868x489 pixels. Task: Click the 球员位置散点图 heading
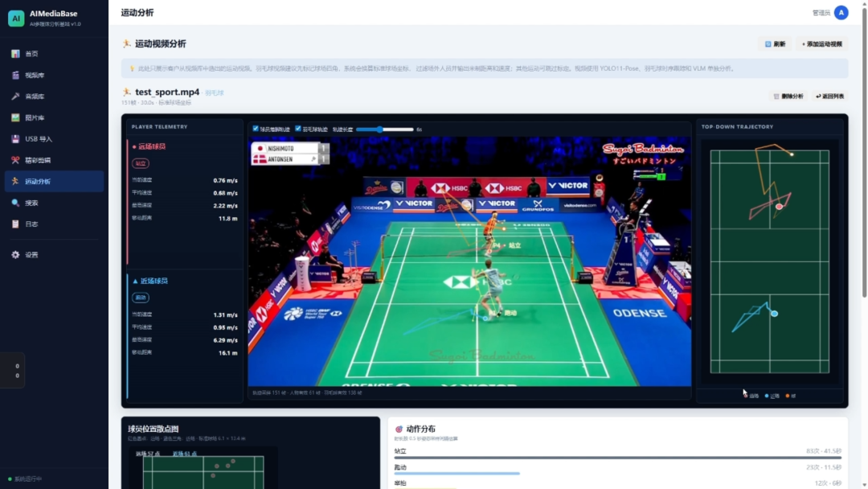click(154, 429)
